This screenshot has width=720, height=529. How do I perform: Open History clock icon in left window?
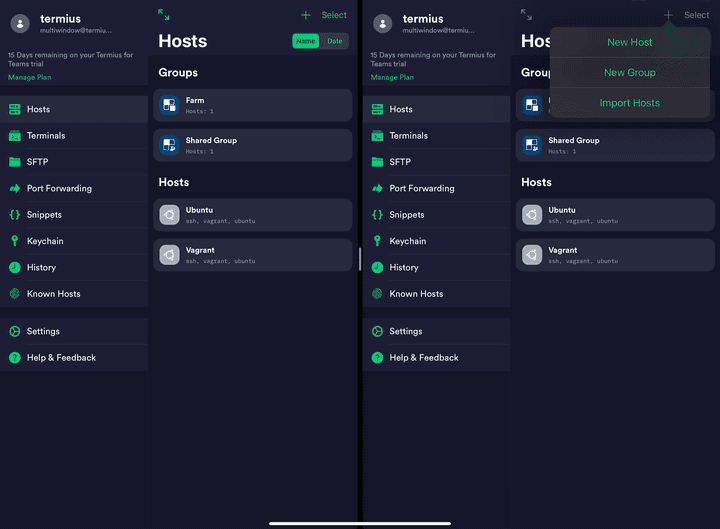pyautogui.click(x=14, y=268)
